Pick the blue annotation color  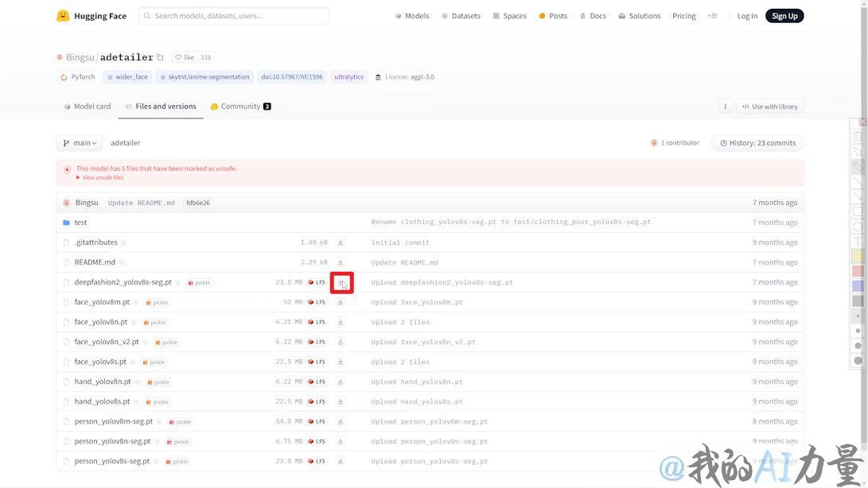(858, 286)
